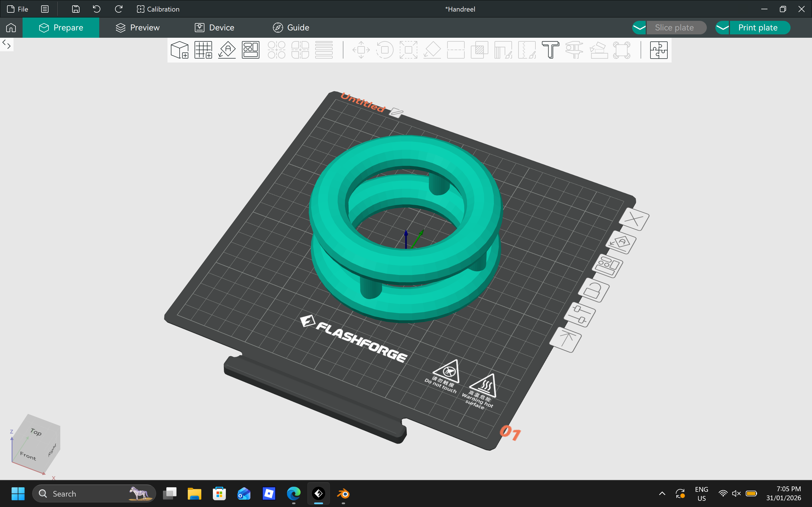
Task: Click the Print plate button
Action: tap(758, 28)
